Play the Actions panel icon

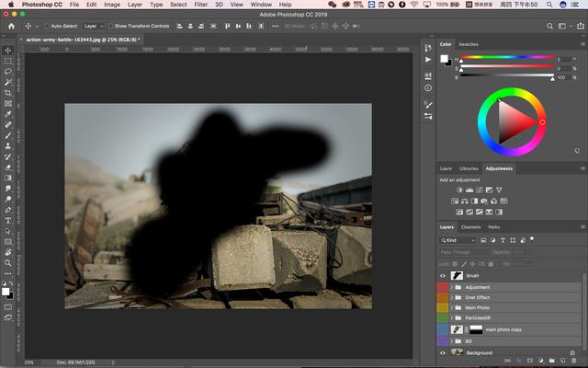(x=428, y=59)
